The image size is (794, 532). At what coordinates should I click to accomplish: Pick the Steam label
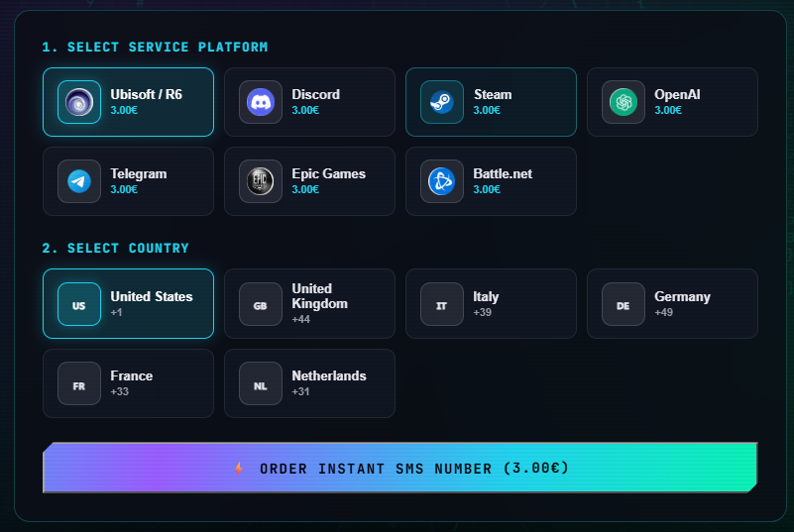(x=493, y=95)
